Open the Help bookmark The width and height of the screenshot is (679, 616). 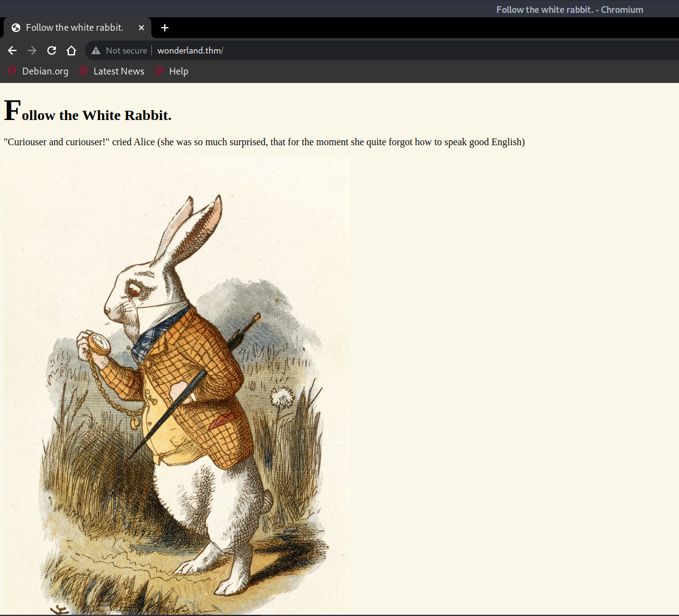178,71
